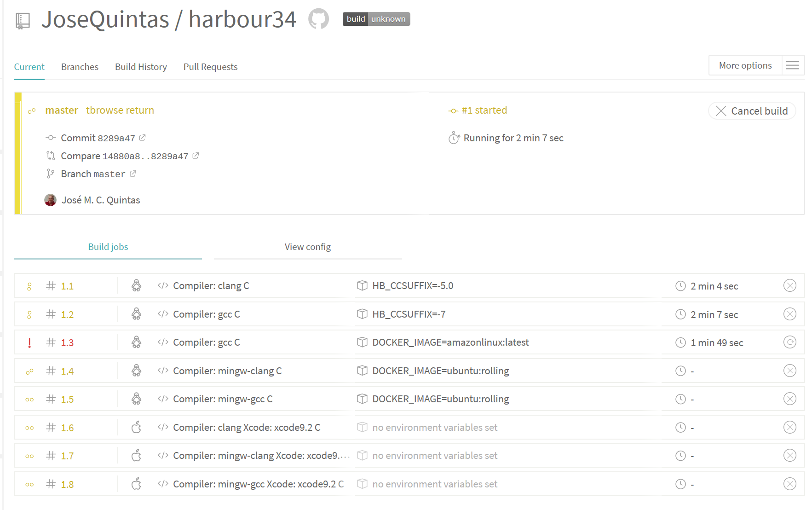Click 'HB_CCSUFFIX=-7' in job 1.2
Screen dimensions: 812x510
click(409, 314)
